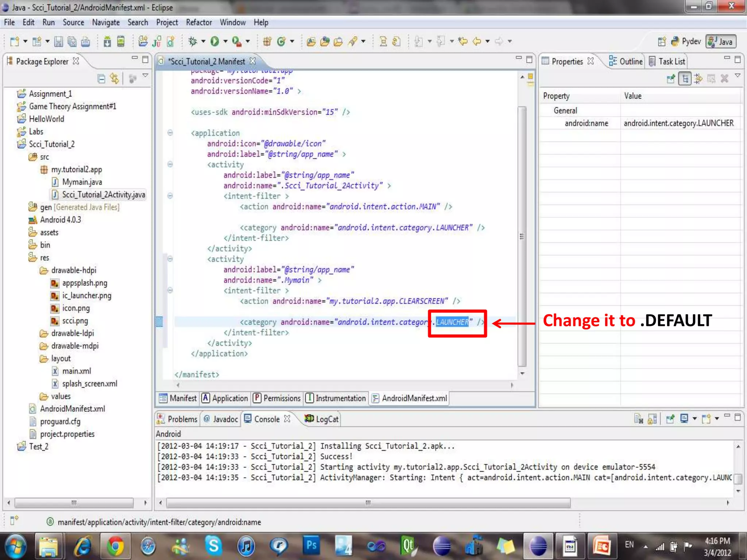Screen dimensions: 747x560
Task: Click the Debug bug icon
Action: coord(193,42)
